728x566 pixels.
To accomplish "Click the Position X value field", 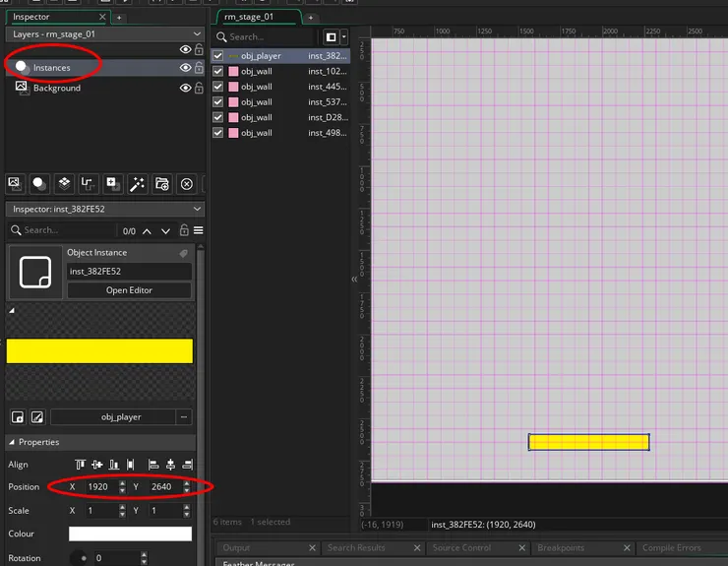I will click(97, 487).
